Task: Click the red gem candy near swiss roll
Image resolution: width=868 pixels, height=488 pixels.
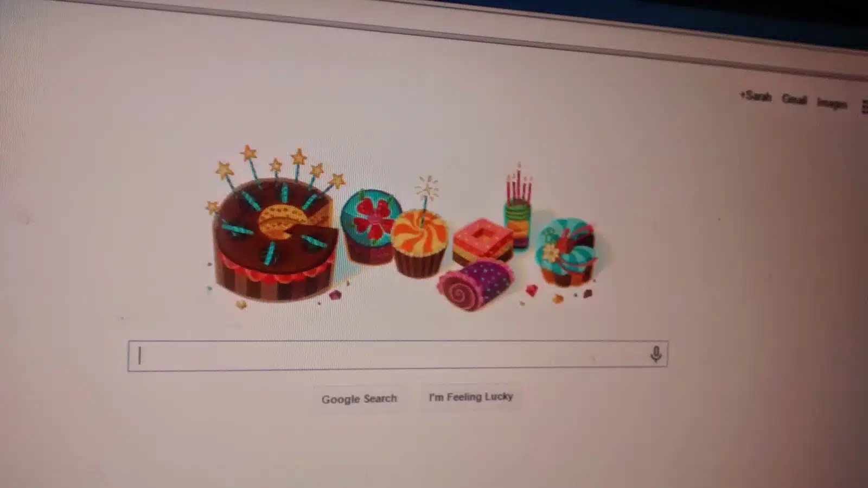Action: pos(532,290)
